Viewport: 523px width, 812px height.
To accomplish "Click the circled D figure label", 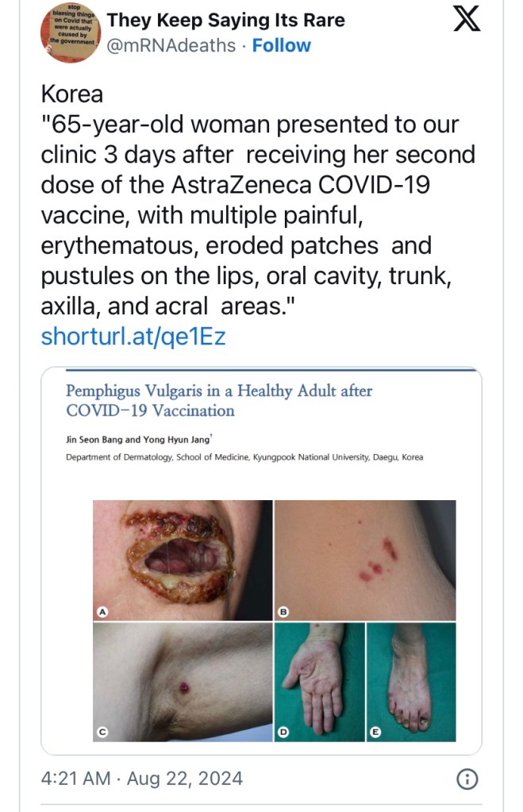I will pyautogui.click(x=283, y=731).
